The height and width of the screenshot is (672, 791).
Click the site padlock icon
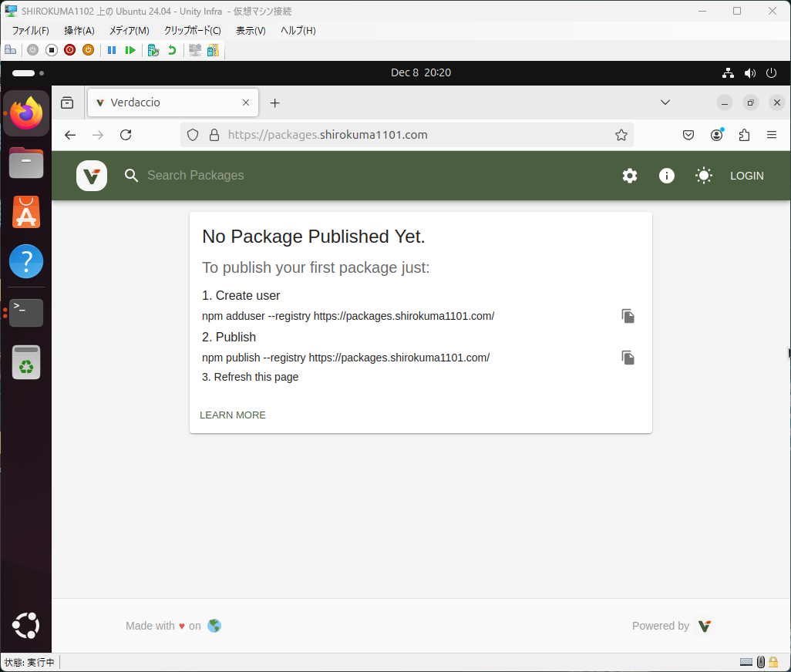[214, 135]
